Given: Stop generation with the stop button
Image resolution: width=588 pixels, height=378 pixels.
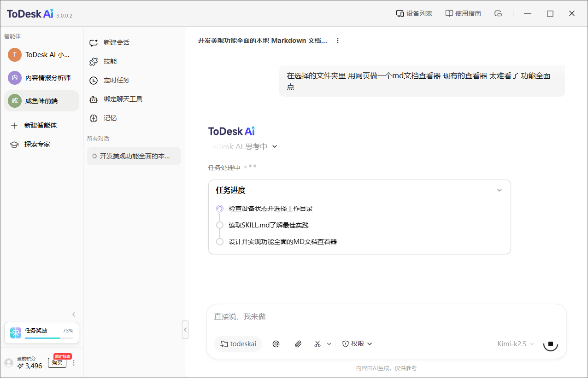Looking at the screenshot, I should coord(551,343).
